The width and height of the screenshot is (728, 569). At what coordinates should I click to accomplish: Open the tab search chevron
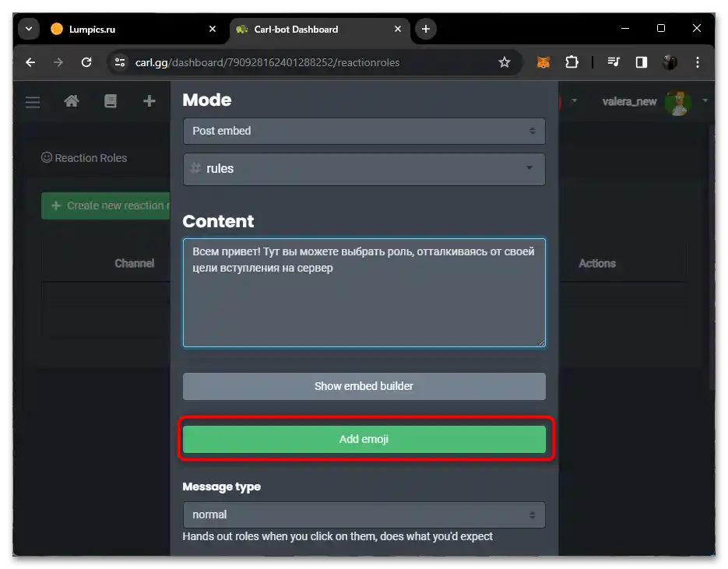(x=29, y=29)
